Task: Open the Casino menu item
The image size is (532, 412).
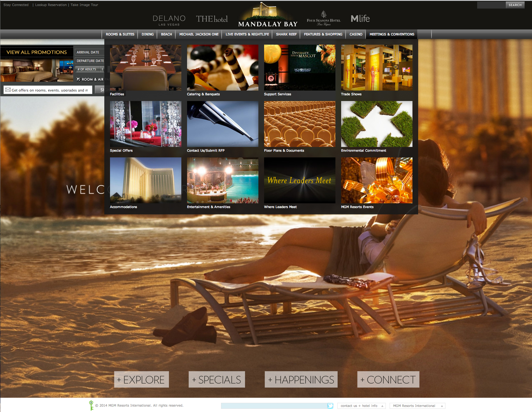Action: tap(356, 34)
